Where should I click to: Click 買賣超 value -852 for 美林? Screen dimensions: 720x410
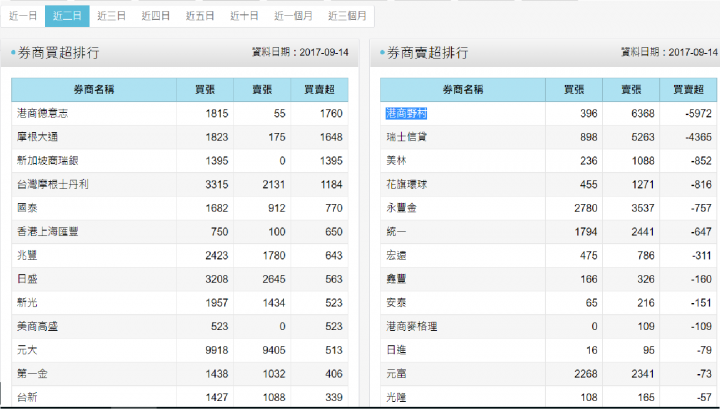coord(701,161)
